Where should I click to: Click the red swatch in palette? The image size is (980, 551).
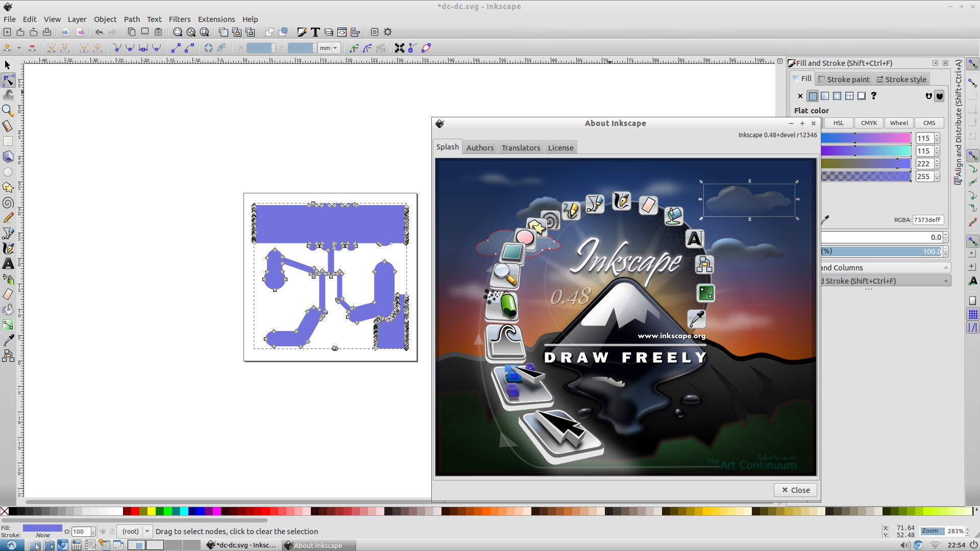click(x=135, y=511)
